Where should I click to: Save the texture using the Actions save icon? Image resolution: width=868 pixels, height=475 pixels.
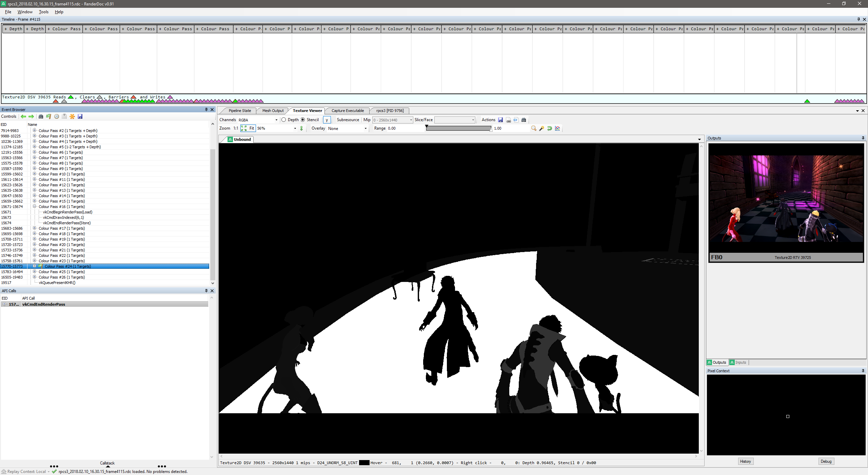coord(500,119)
